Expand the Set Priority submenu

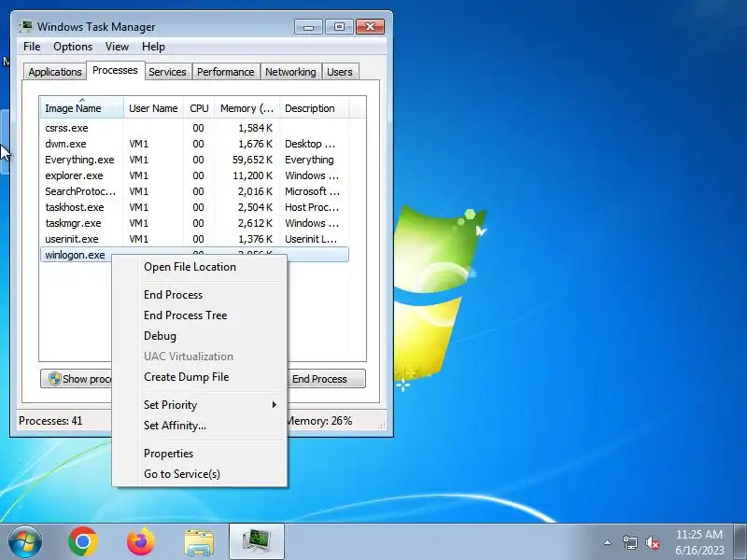199,405
